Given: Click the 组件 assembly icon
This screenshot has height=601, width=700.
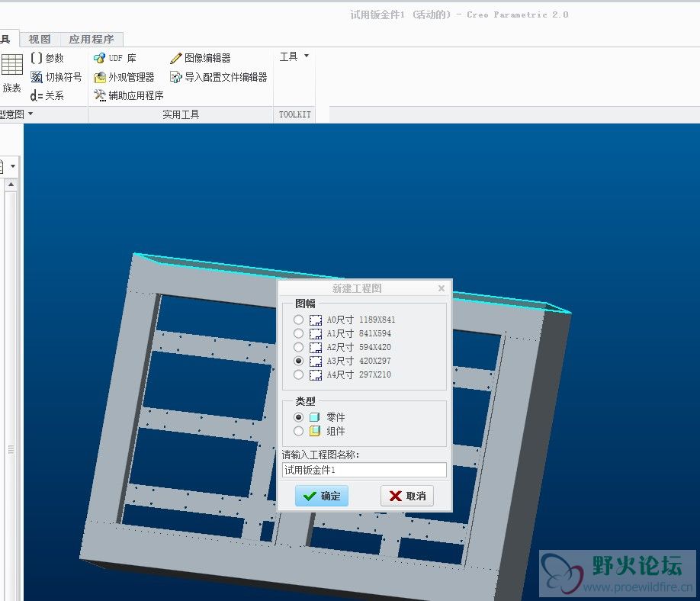Looking at the screenshot, I should (x=315, y=431).
